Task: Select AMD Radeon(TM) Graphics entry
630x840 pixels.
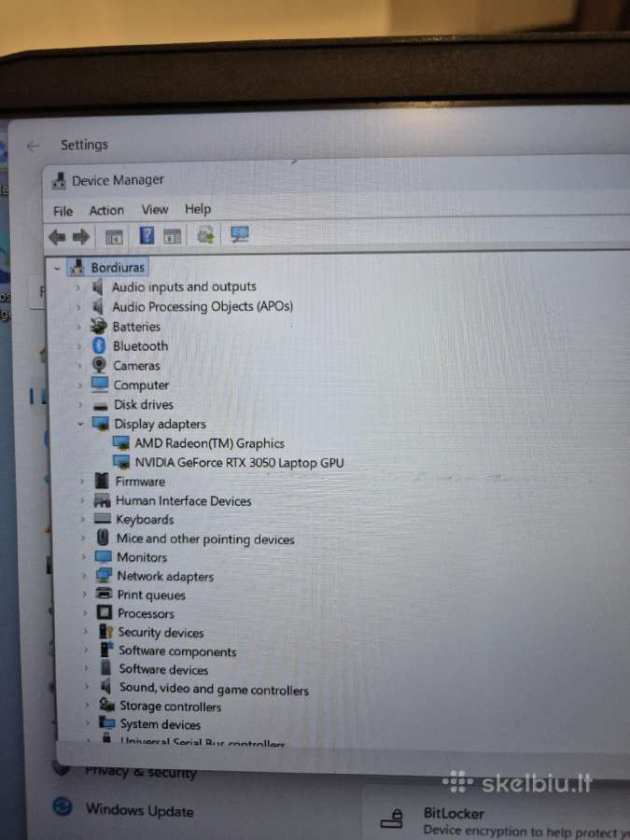Action: click(209, 443)
